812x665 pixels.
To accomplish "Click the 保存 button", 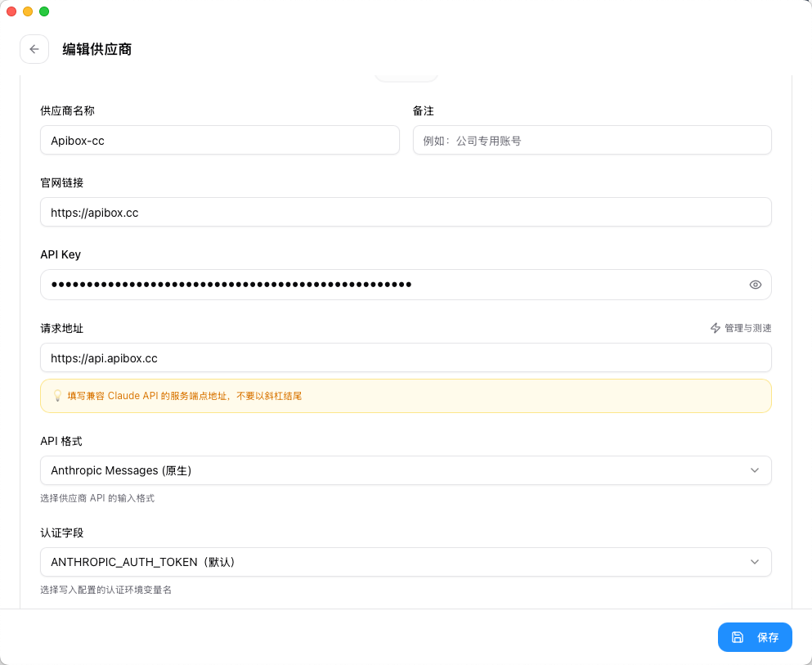I will pyautogui.click(x=755, y=637).
